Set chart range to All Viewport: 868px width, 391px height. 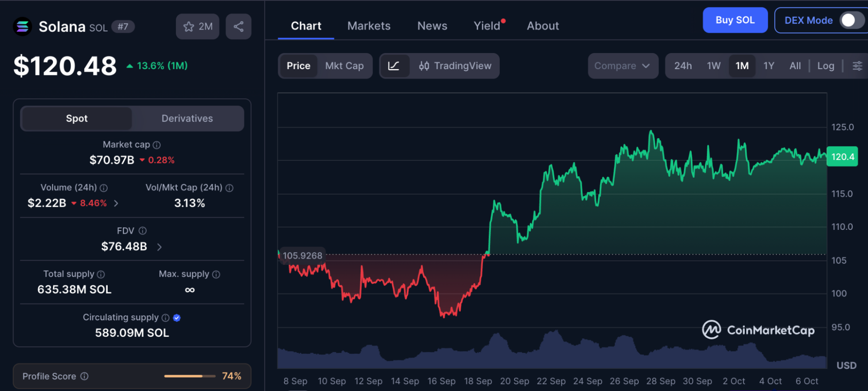795,66
